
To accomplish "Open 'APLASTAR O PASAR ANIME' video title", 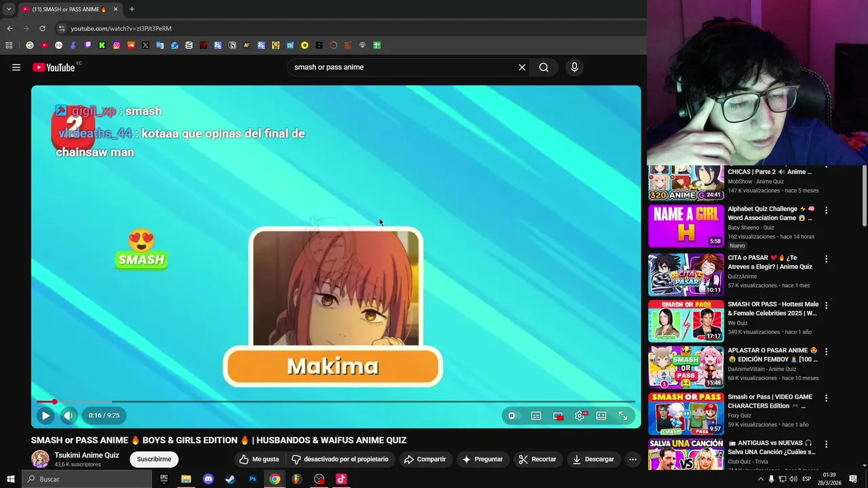I will (x=772, y=355).
